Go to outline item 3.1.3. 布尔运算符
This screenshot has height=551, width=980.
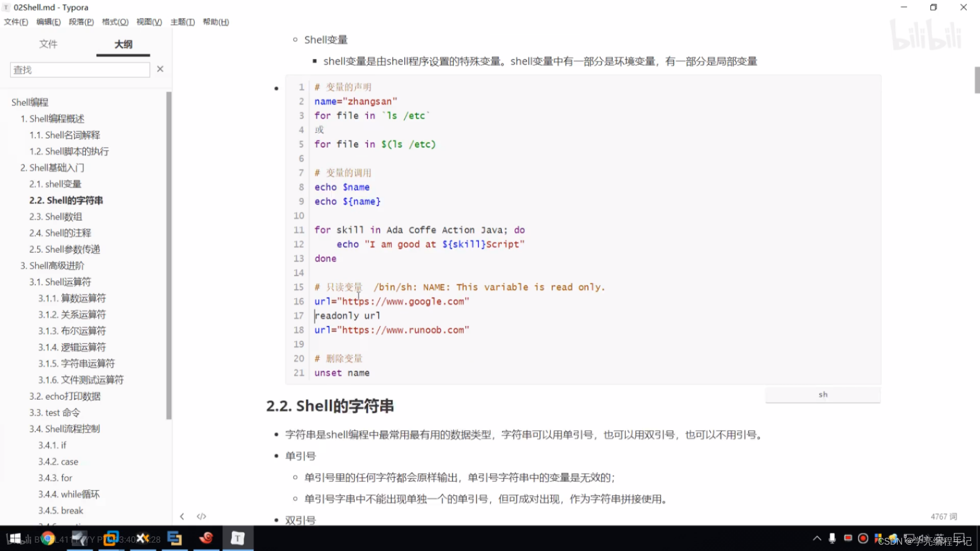point(72,331)
